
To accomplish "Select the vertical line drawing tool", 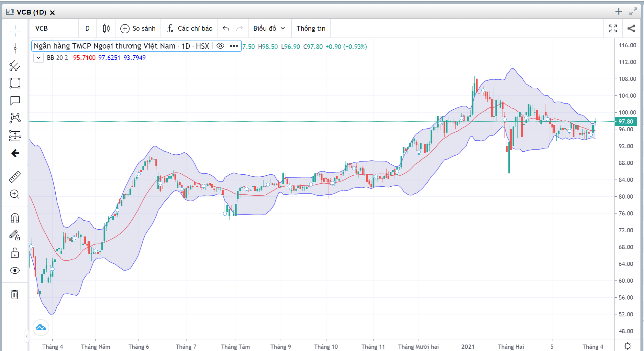I will tap(15, 49).
